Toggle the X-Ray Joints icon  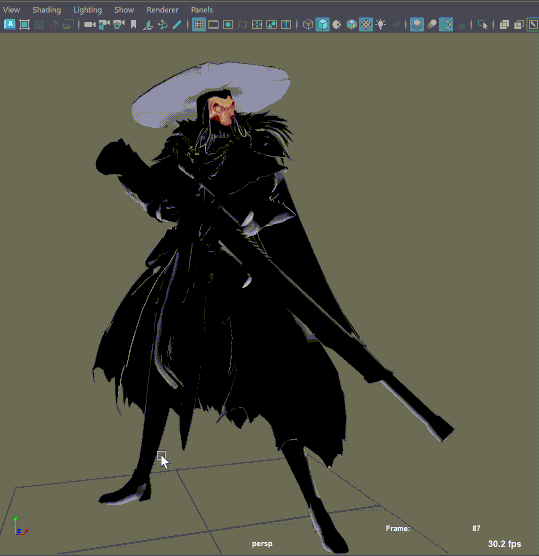(x=533, y=24)
